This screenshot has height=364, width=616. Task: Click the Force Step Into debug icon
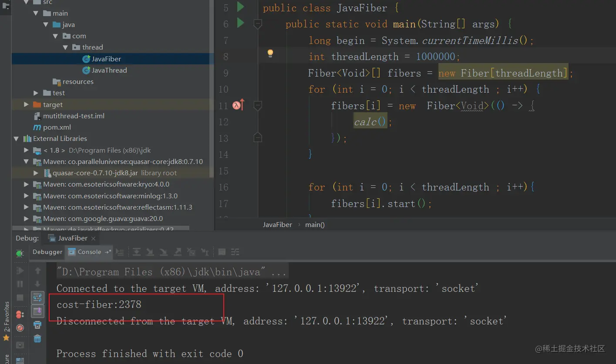164,252
